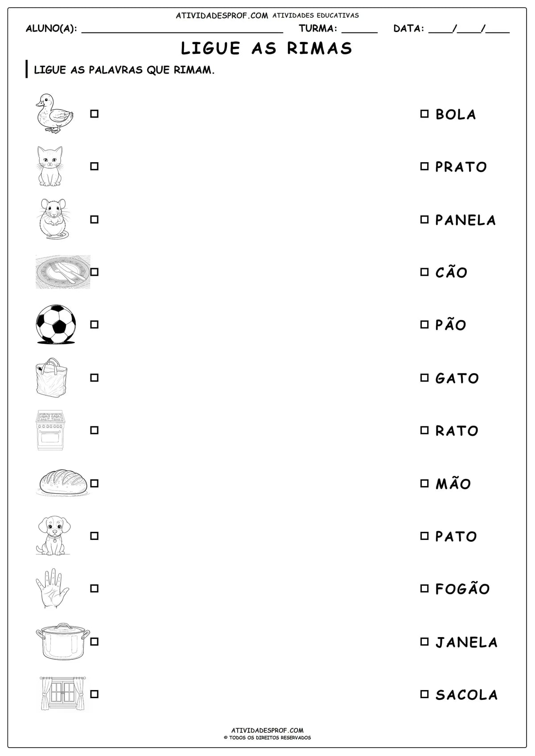Click the duck picture
535x756 pixels.
54,114
